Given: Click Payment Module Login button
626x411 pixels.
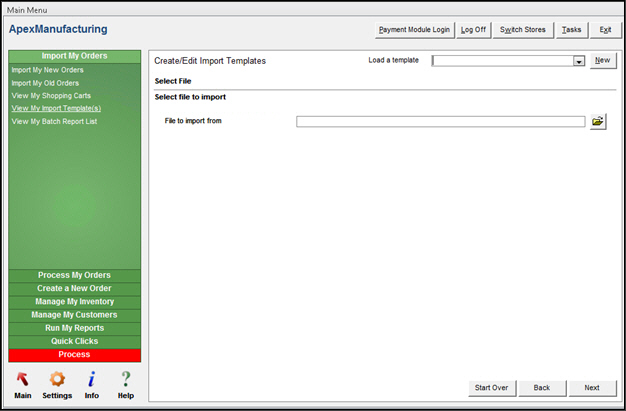Looking at the screenshot, I should pos(414,30).
